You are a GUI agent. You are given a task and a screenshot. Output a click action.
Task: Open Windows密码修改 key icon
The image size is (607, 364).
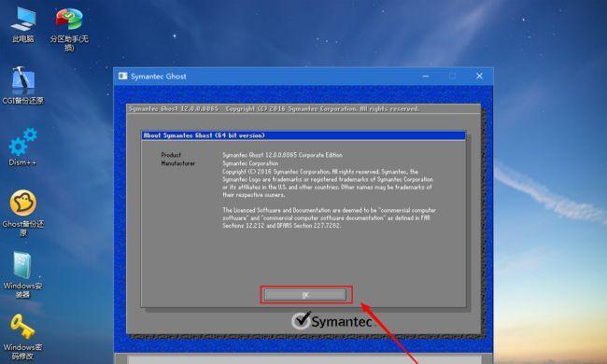coord(22,337)
